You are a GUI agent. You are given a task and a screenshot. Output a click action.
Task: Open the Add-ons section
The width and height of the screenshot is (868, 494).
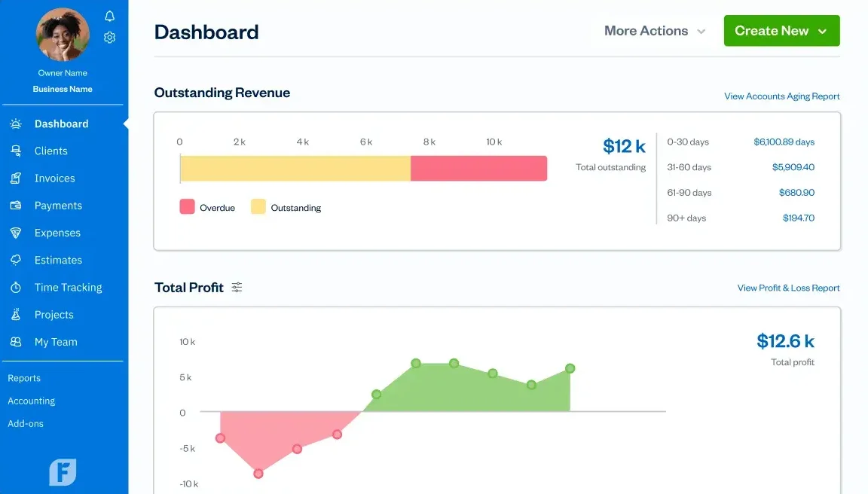[x=26, y=423]
